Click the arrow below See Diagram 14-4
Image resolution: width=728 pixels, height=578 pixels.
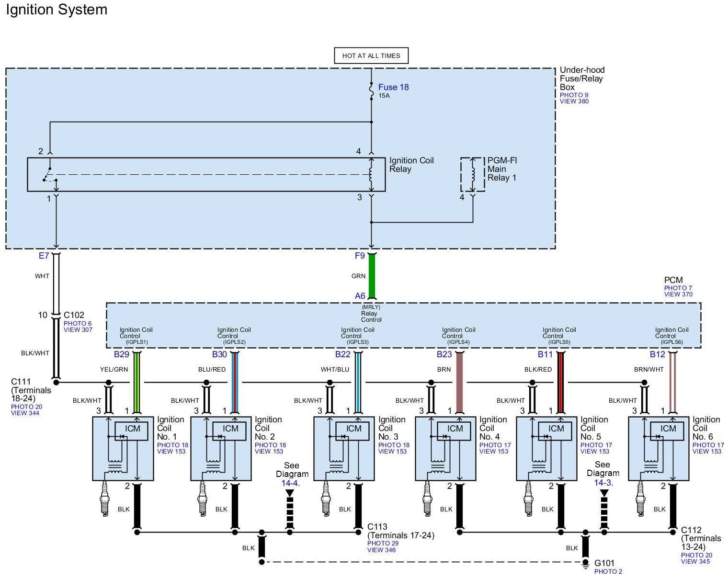tap(289, 494)
